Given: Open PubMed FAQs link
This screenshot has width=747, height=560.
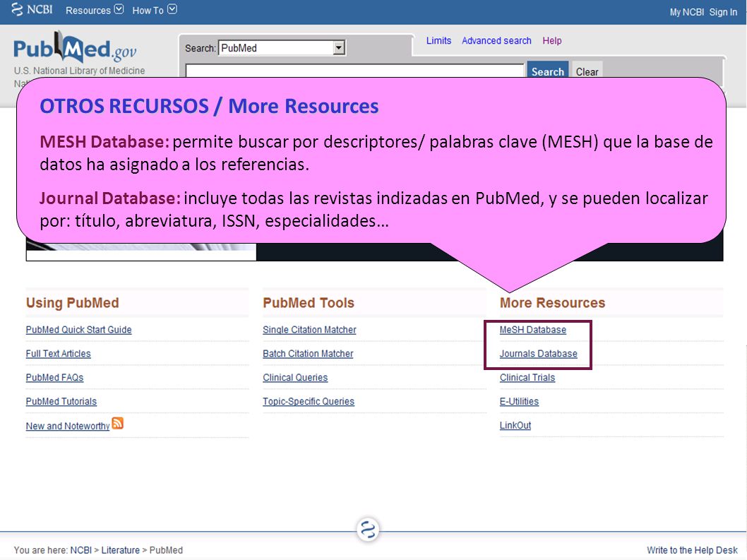Looking at the screenshot, I should tap(54, 377).
